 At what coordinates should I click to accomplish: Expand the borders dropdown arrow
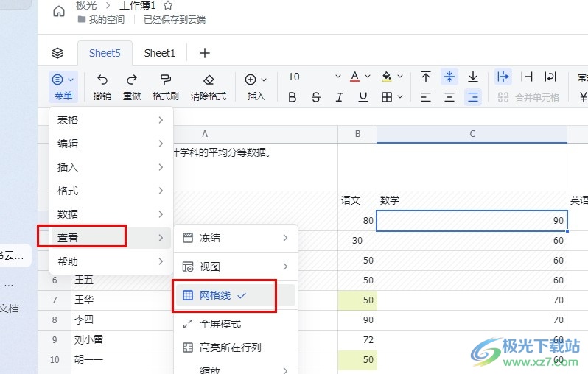400,97
